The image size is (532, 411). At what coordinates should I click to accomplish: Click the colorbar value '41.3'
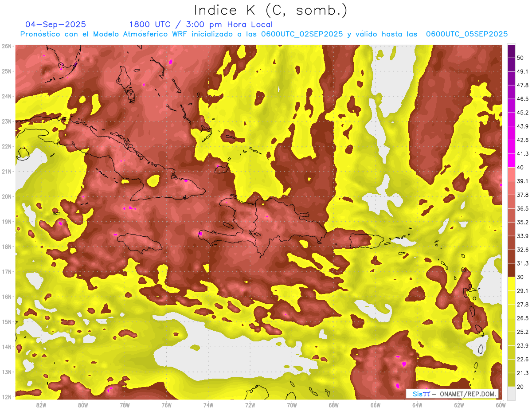(523, 154)
